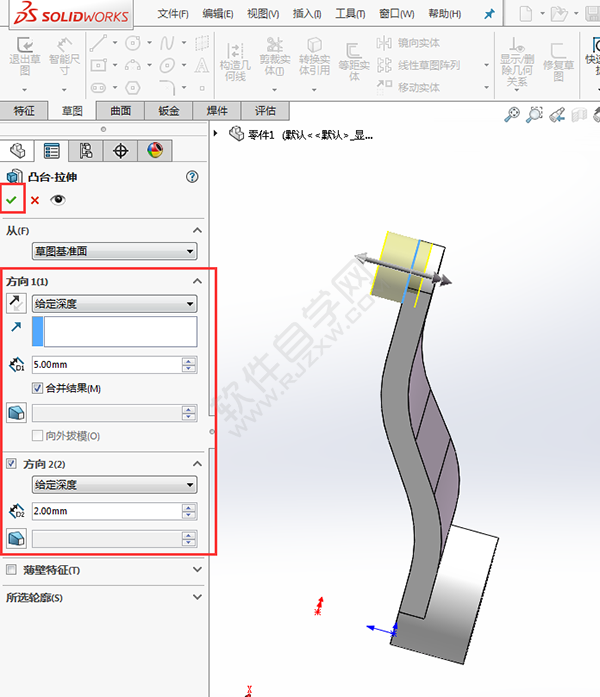Open the 视图(V) menu
Viewport: 600px width, 697px height.
coord(263,14)
